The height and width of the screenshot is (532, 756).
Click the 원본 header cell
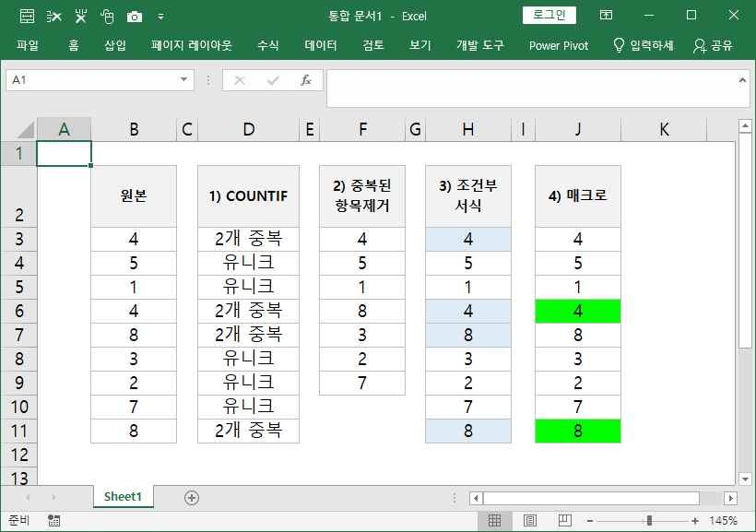134,196
